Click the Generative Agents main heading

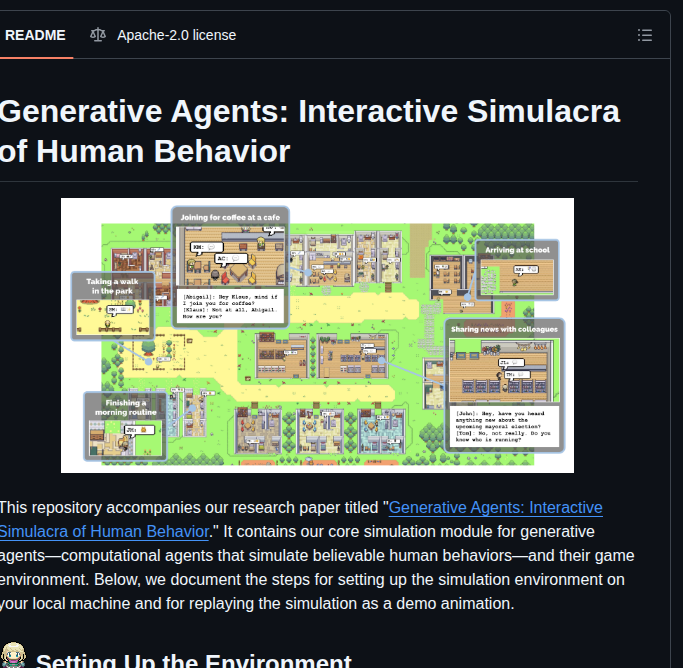tap(310, 131)
